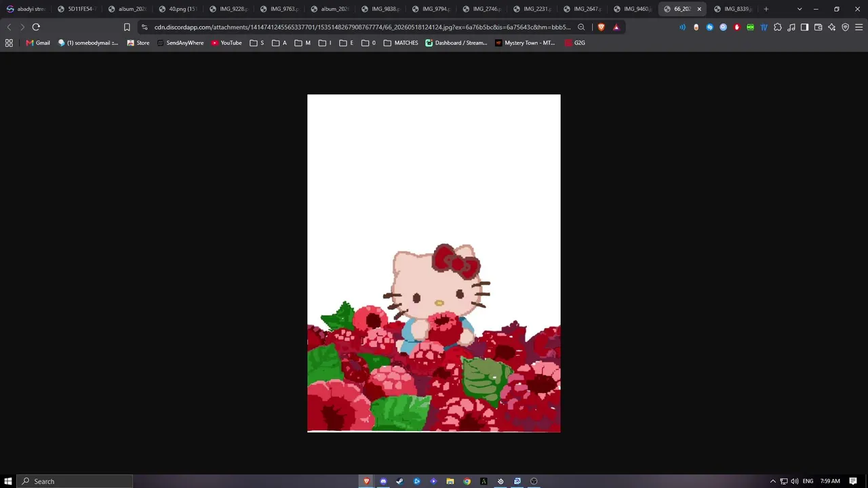Viewport: 868px width, 488px height.
Task: Expand the S bookmark folder
Action: (x=257, y=43)
